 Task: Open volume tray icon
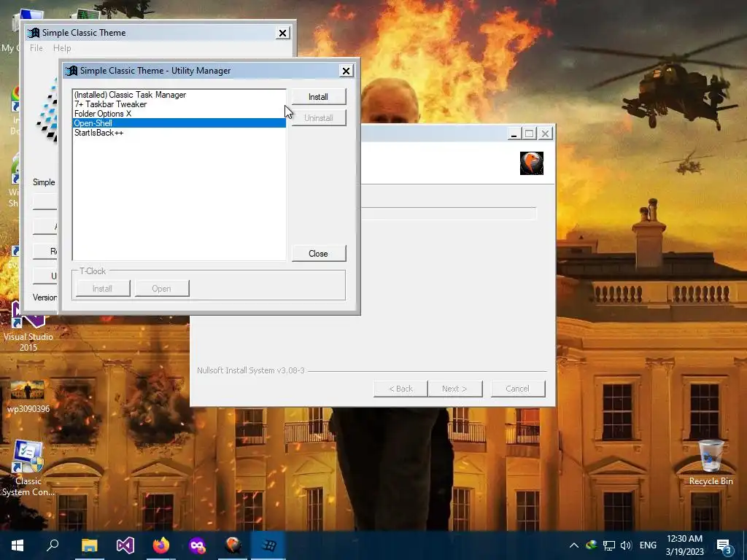[x=627, y=545]
